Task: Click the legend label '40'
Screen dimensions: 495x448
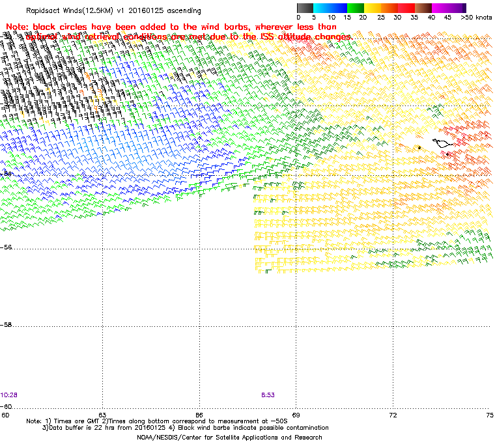Action: 431,18
